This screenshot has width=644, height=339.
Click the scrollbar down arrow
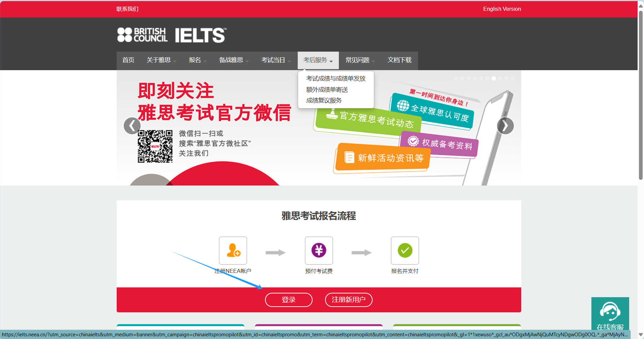coord(641,335)
